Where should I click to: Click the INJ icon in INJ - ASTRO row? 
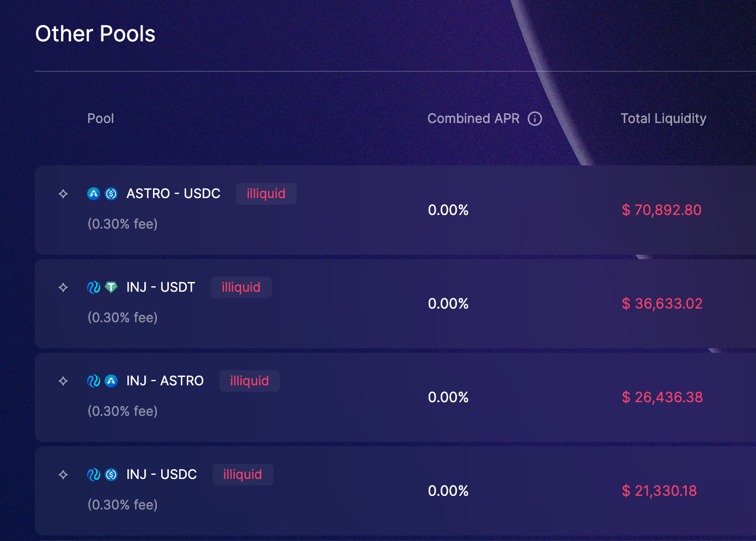[x=94, y=381]
